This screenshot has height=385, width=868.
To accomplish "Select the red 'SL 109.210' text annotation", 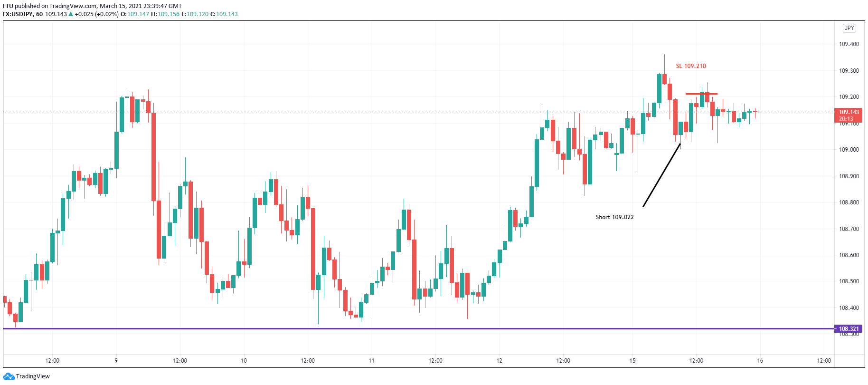I will pos(690,66).
